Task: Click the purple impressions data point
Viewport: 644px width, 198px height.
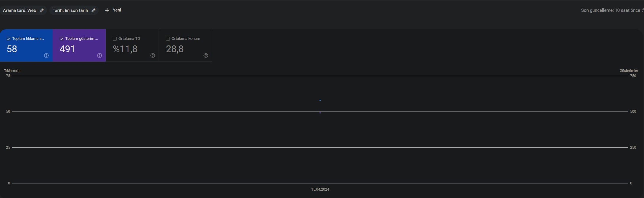Action: (320, 113)
